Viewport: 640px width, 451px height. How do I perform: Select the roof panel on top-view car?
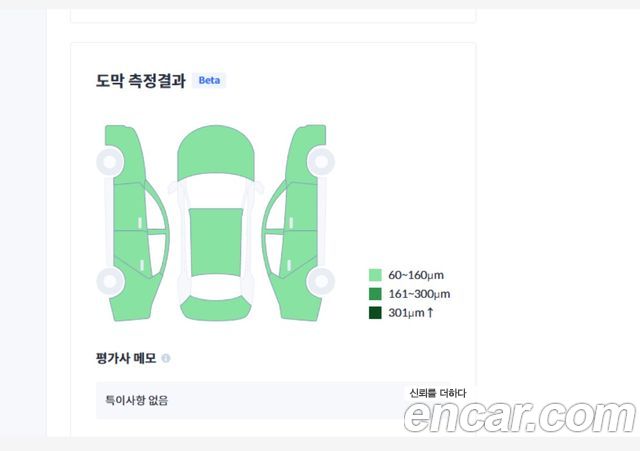coord(216,242)
